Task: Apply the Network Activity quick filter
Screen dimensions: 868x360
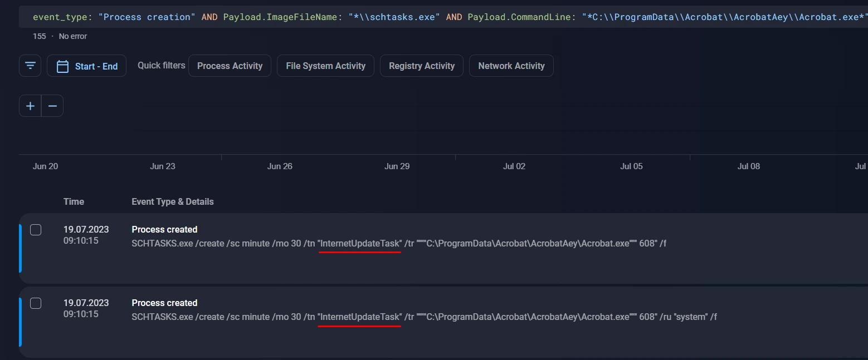Action: (x=511, y=66)
